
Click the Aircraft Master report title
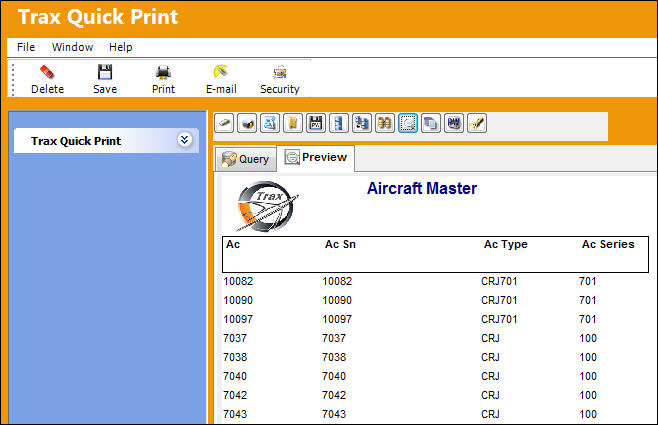(x=422, y=188)
